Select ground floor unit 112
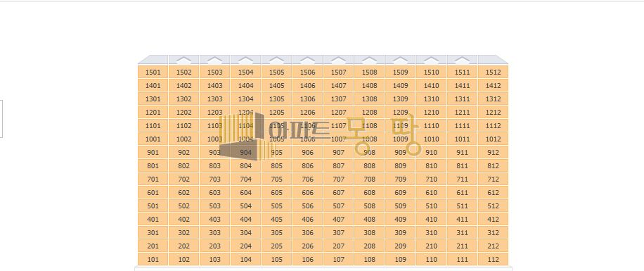The image size is (644, 271). point(493,260)
